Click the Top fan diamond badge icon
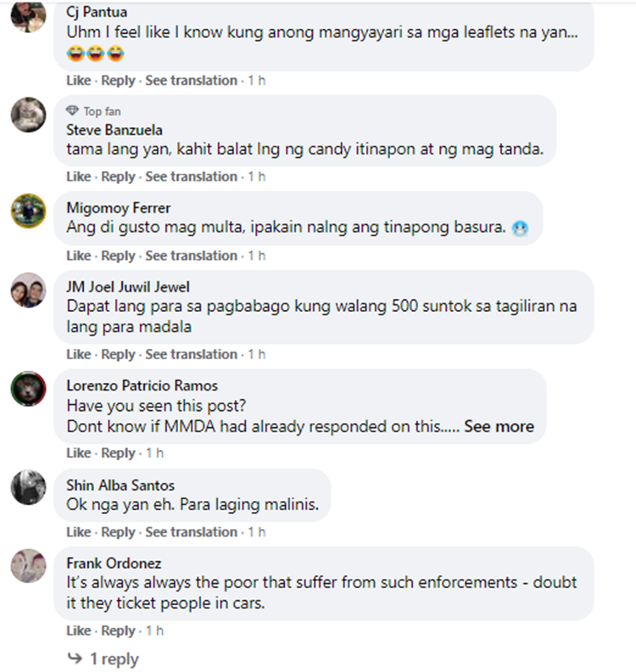636x672 pixels. click(72, 111)
